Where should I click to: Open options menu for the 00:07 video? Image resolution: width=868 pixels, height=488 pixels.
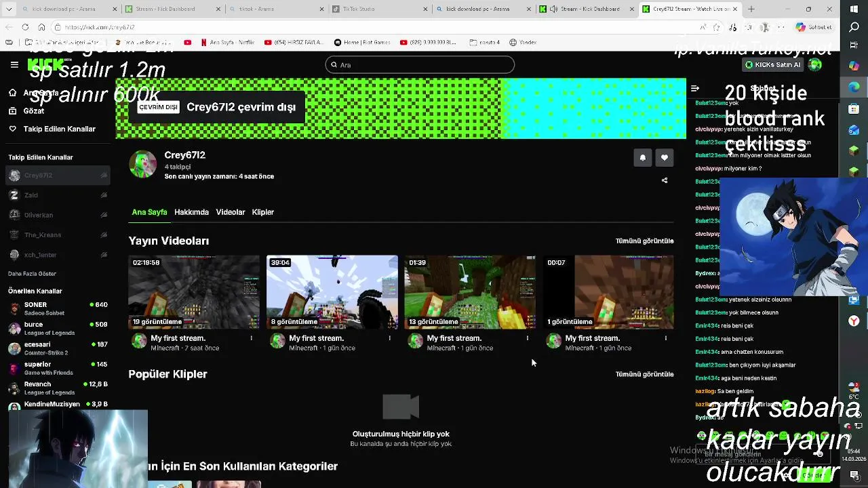point(666,338)
